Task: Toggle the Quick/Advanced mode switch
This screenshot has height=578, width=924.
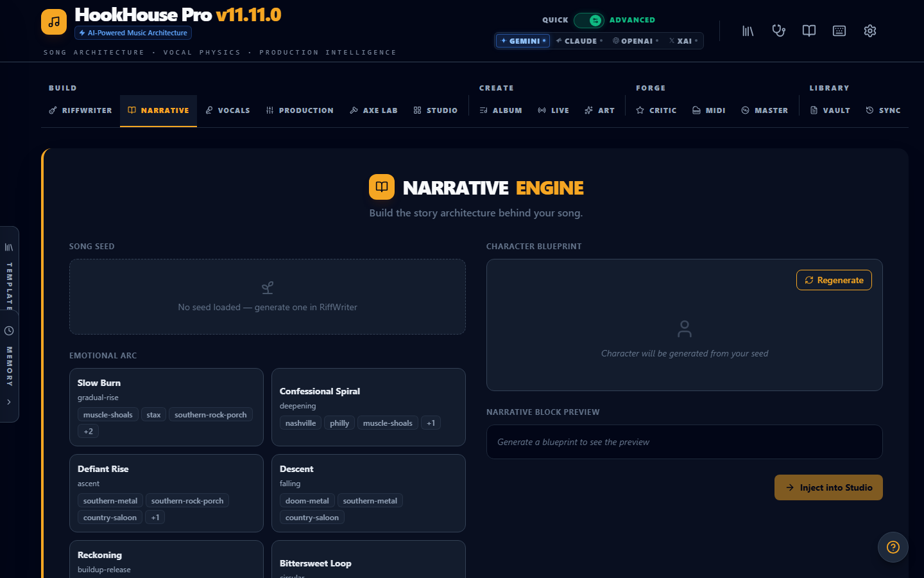Action: click(x=589, y=20)
